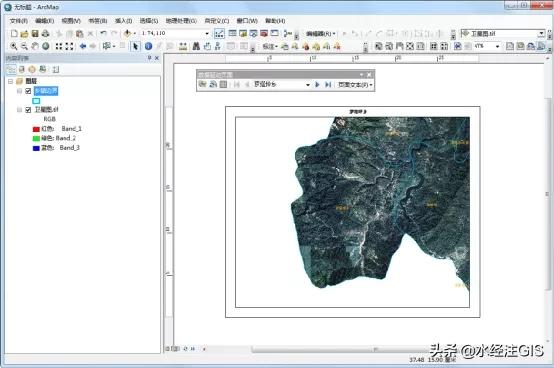Click next page arrow in Data Driven Pages

[317, 84]
